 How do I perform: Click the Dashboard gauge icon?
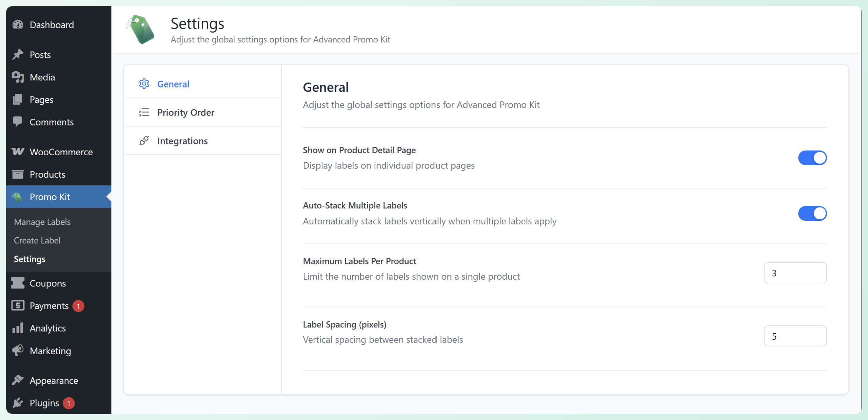[18, 25]
